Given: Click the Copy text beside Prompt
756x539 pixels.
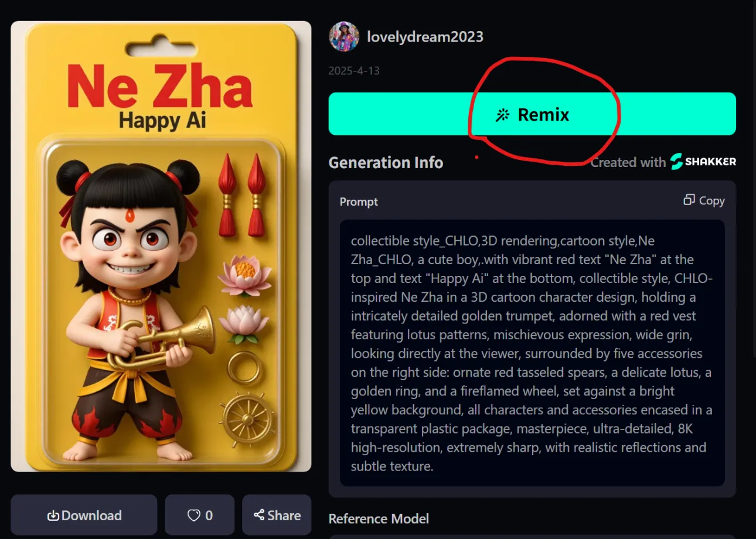Looking at the screenshot, I should [x=712, y=200].
